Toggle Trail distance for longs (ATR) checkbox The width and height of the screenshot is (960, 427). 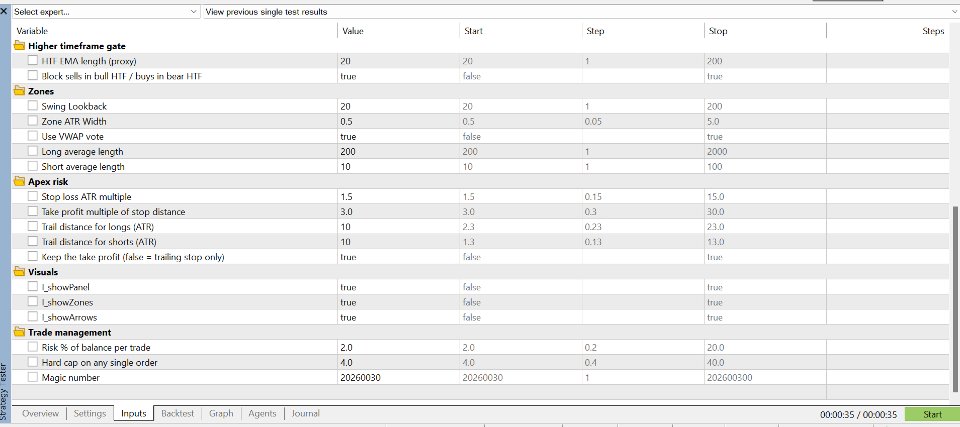pyautogui.click(x=32, y=227)
